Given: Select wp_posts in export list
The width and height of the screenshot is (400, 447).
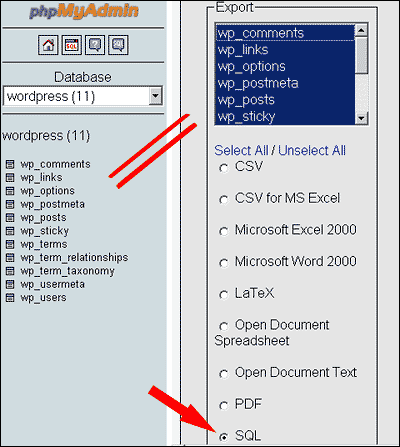Looking at the screenshot, I should tap(285, 100).
